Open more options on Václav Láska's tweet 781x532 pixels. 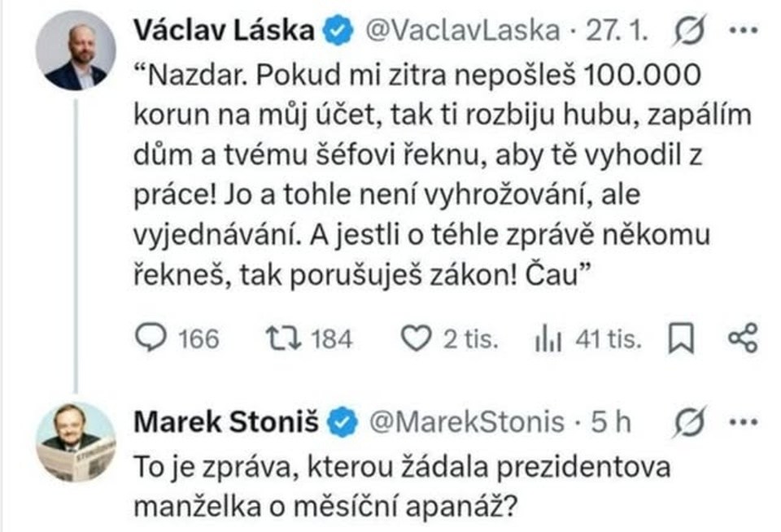click(x=744, y=32)
